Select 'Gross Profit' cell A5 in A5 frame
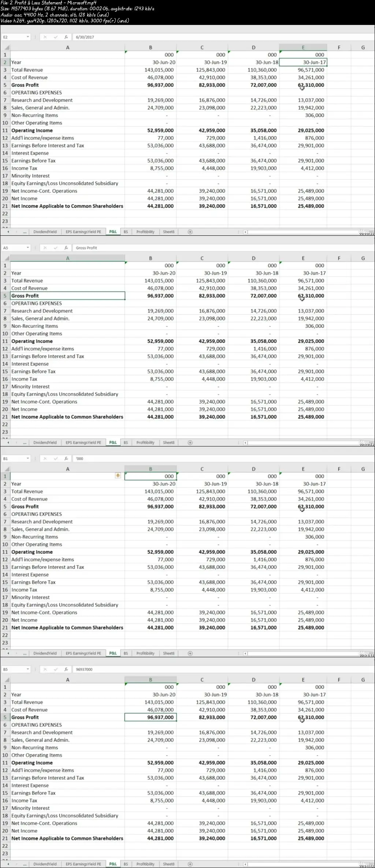The height and width of the screenshot is (868, 375). 67,296
